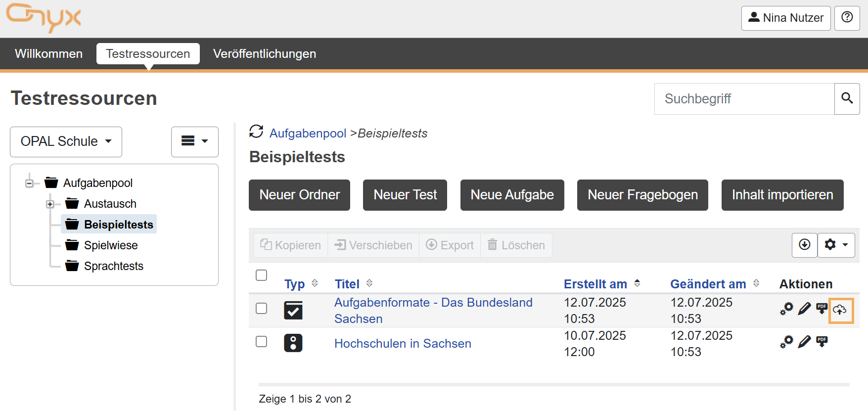The image size is (868, 411).
Task: Switch to the Veröffentlichungen tab
Action: [x=265, y=53]
